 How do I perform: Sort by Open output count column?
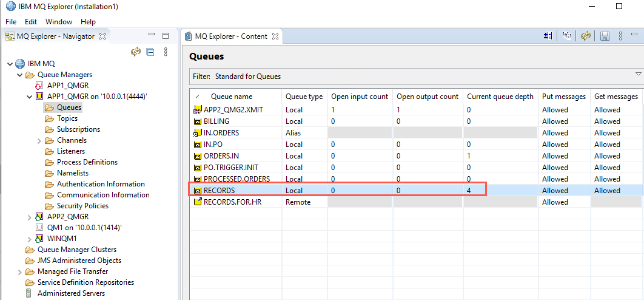click(x=427, y=97)
